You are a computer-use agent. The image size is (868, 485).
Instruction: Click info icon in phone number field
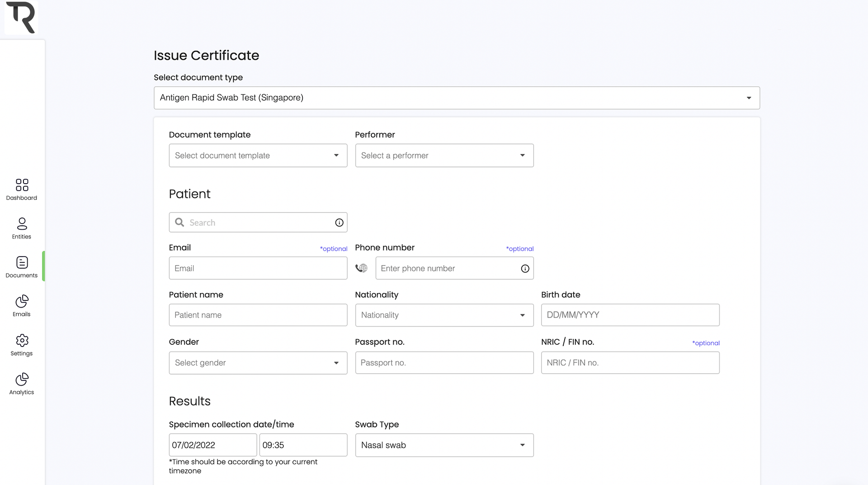(525, 269)
